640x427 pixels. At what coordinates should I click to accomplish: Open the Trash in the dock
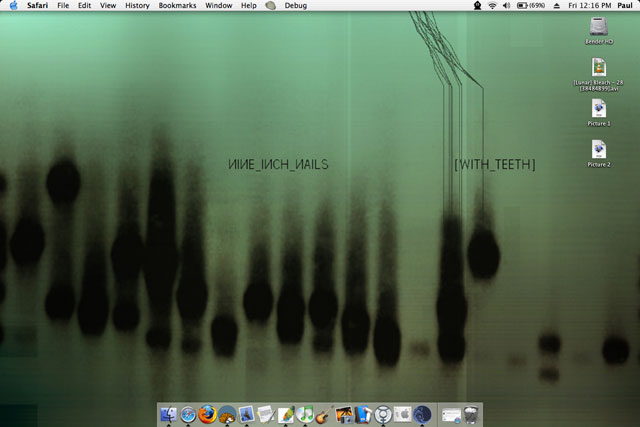(473, 414)
